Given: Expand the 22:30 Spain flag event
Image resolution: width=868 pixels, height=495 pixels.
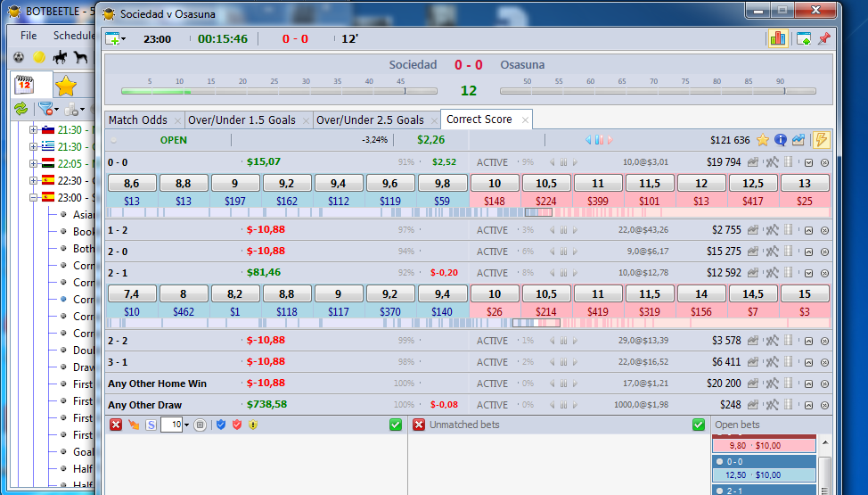Looking at the screenshot, I should click(x=33, y=181).
